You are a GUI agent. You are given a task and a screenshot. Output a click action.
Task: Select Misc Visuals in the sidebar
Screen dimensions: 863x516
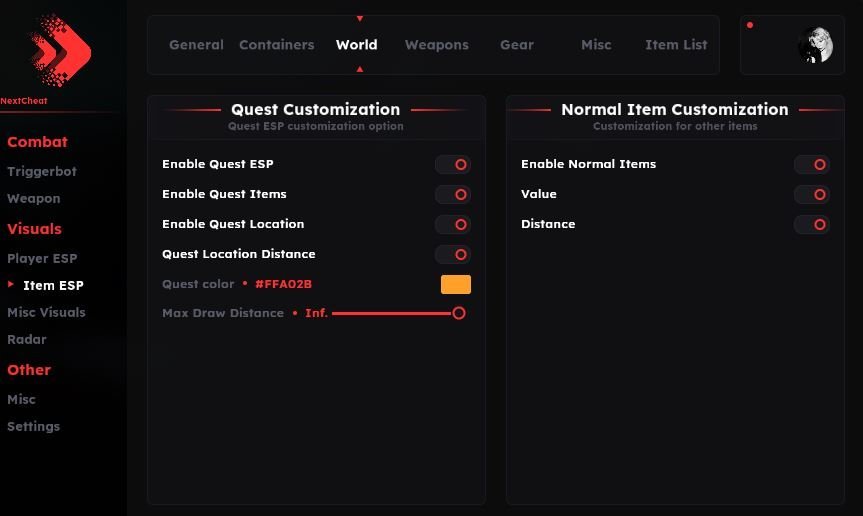tap(46, 312)
